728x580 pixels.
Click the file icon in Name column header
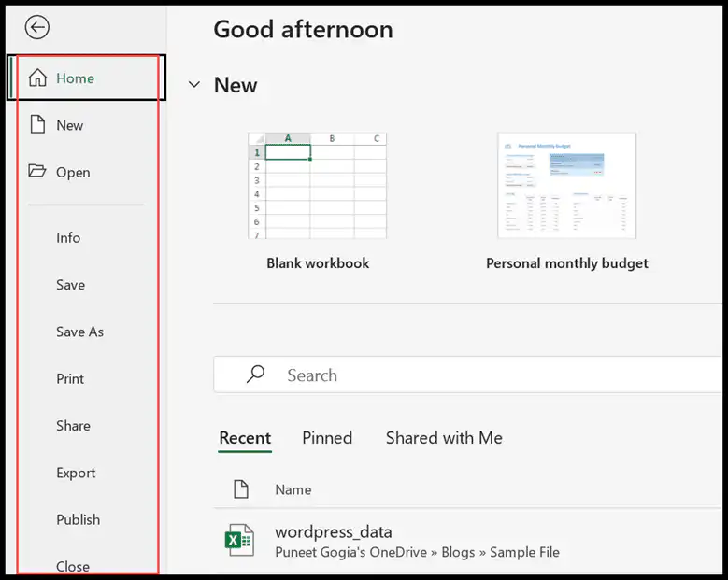pyautogui.click(x=241, y=489)
